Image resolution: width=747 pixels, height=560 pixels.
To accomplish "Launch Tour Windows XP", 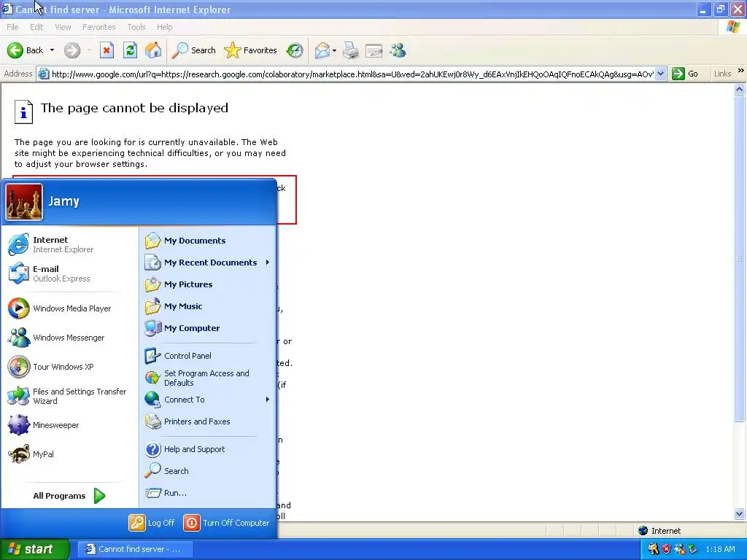I will [x=52, y=367].
